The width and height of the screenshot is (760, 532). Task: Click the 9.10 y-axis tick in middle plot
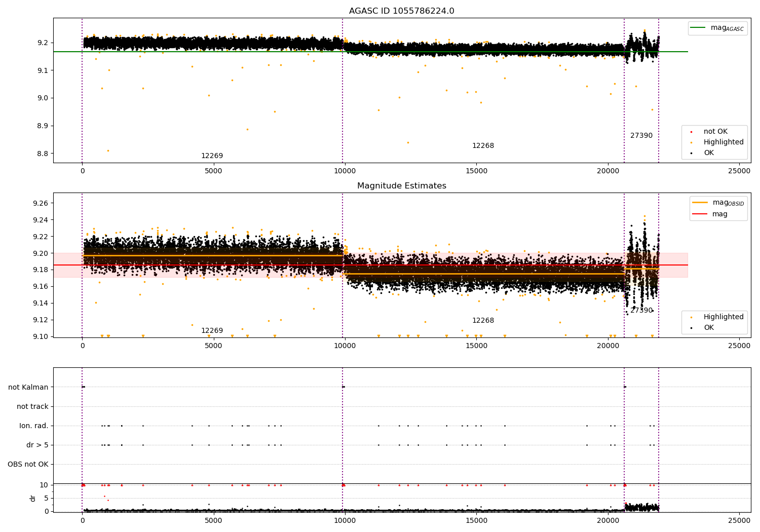pos(41,336)
